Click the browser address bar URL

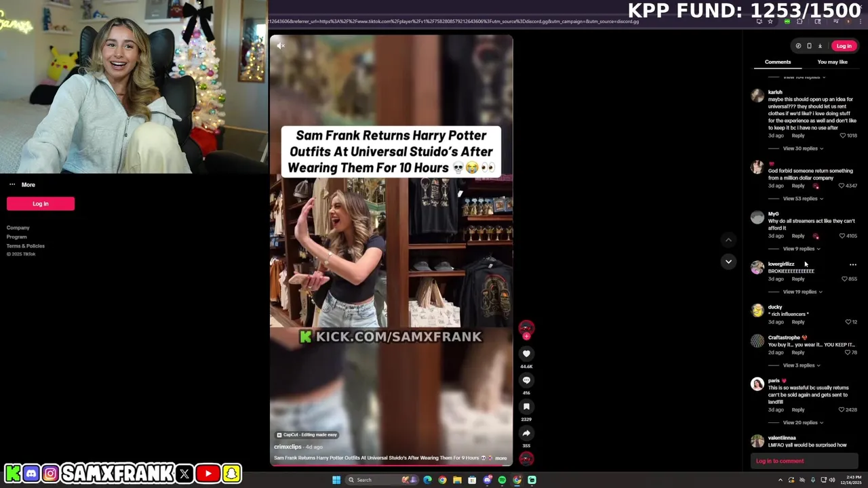[454, 22]
